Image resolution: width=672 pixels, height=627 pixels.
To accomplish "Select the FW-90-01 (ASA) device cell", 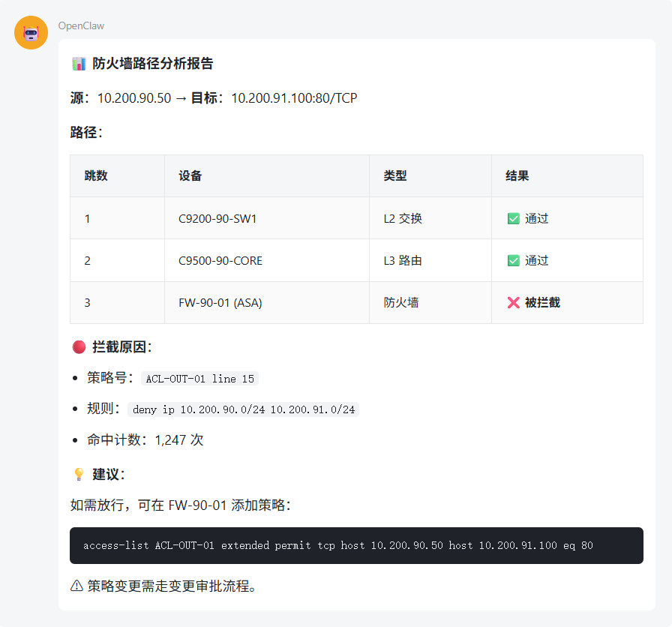I will (x=220, y=303).
